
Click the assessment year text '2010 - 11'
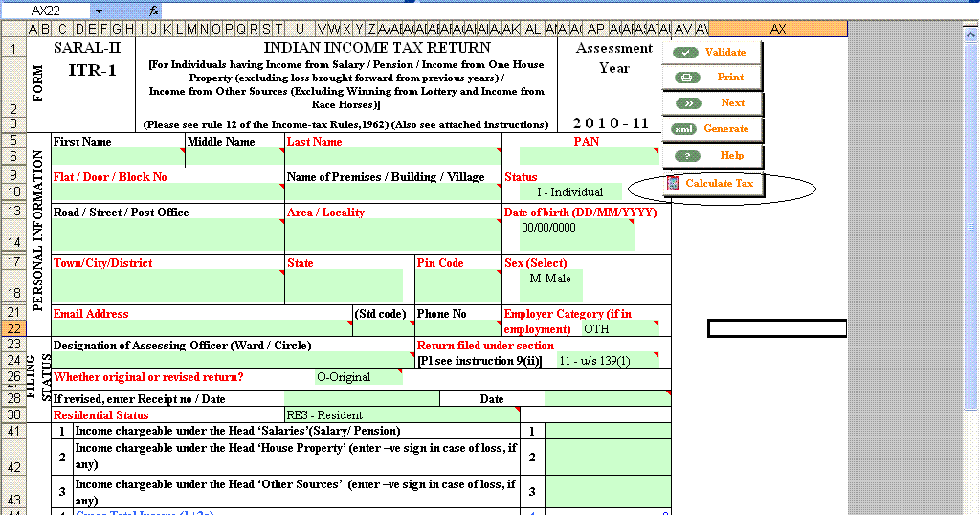pyautogui.click(x=612, y=123)
